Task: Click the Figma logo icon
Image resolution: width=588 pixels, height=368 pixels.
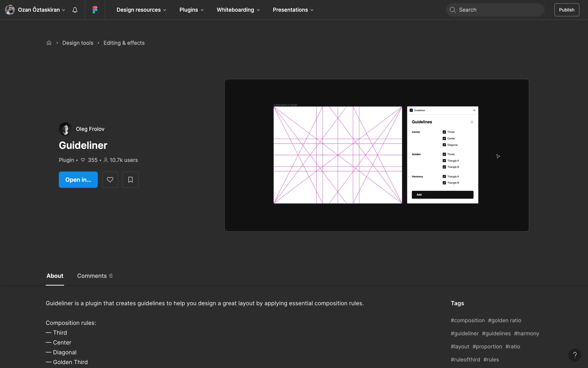Action: pos(95,10)
